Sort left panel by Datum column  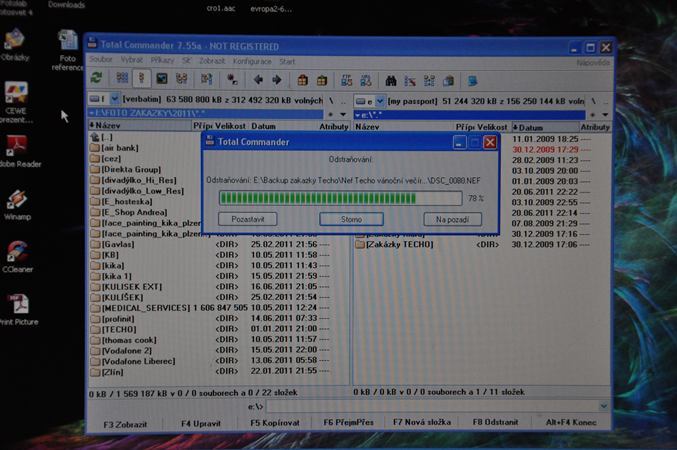[284, 126]
